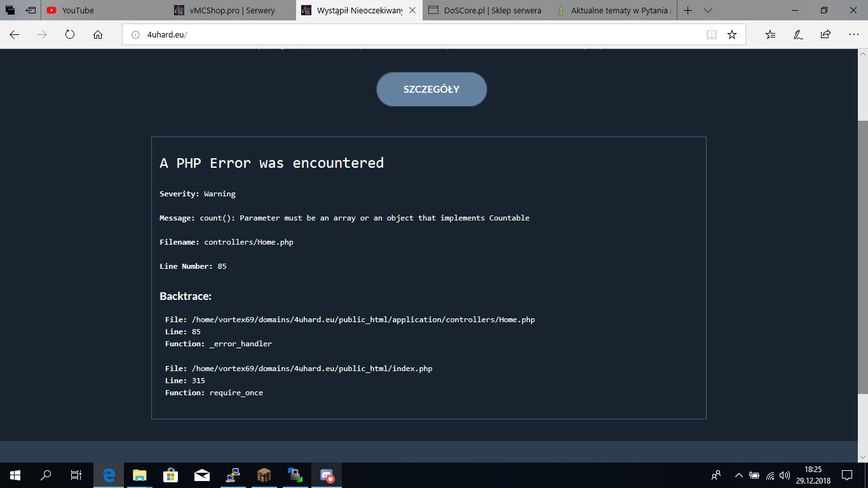This screenshot has height=488, width=868.
Task: Click the address bar showing 4uhard.eu
Action: point(413,35)
